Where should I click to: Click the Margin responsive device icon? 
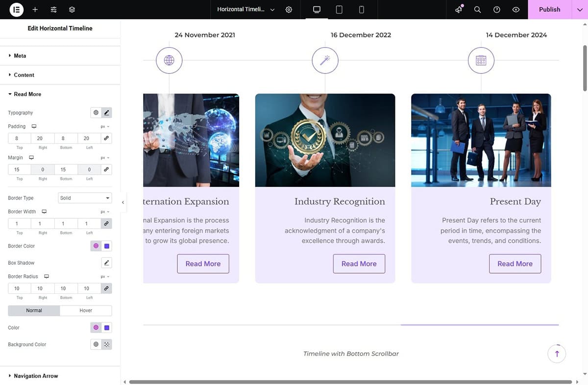[31, 158]
